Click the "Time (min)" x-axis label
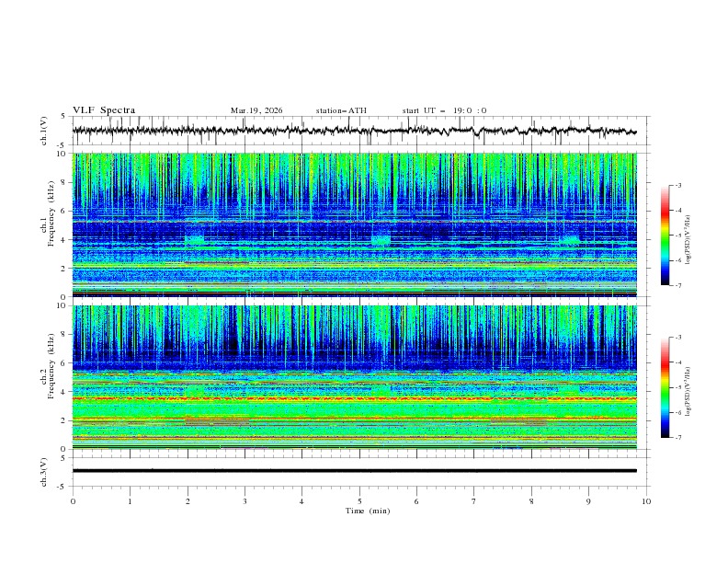Image resolution: width=728 pixels, height=563 pixels. 368,511
